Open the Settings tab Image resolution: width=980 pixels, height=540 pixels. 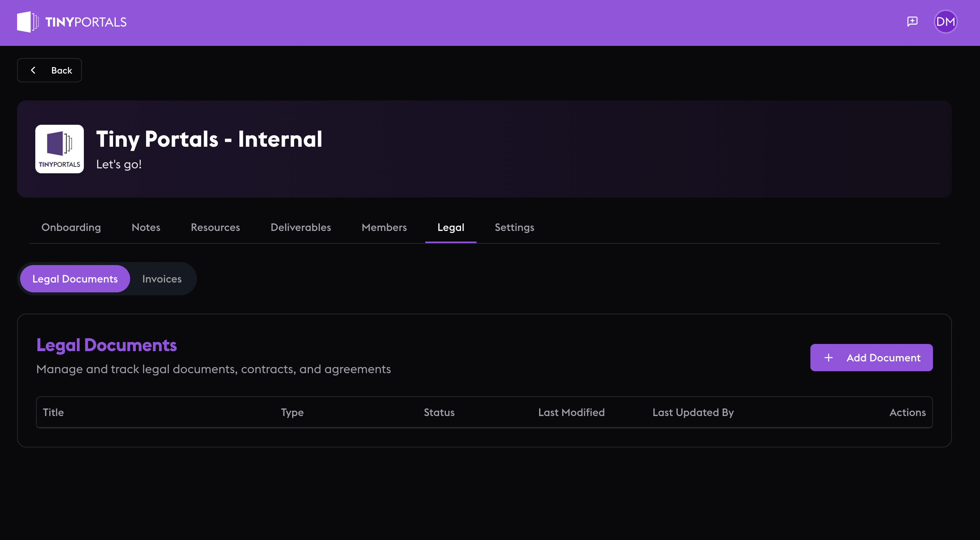(x=514, y=228)
